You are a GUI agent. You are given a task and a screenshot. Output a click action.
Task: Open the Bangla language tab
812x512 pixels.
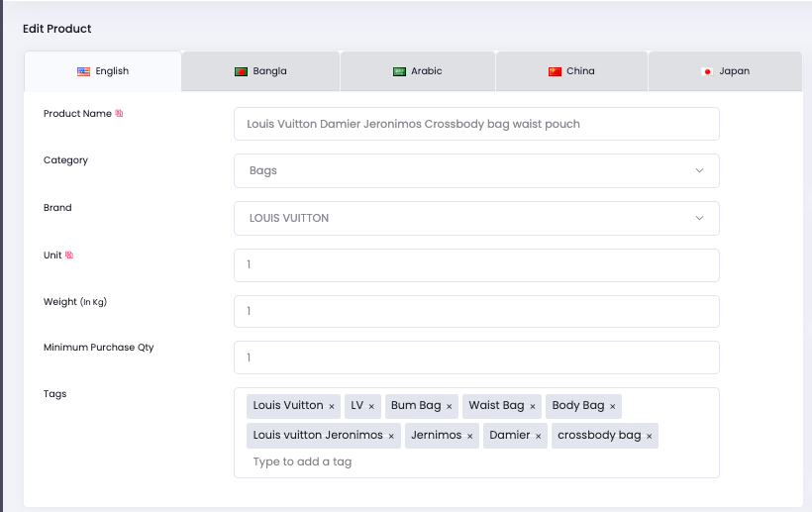pyautogui.click(x=260, y=71)
